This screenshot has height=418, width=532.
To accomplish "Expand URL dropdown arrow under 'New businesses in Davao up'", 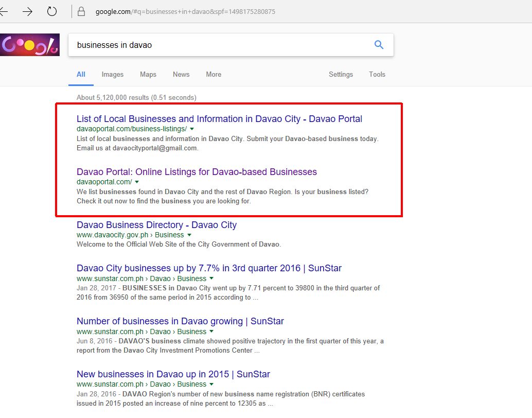I will (211, 384).
